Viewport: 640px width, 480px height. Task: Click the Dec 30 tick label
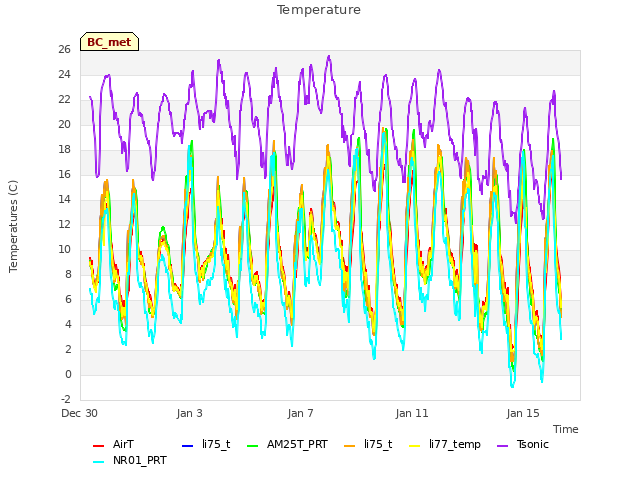[79, 413]
